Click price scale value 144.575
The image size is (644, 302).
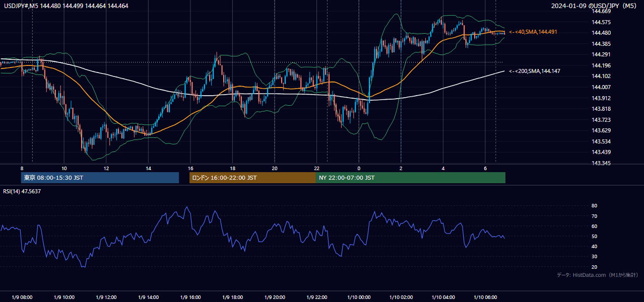point(601,22)
